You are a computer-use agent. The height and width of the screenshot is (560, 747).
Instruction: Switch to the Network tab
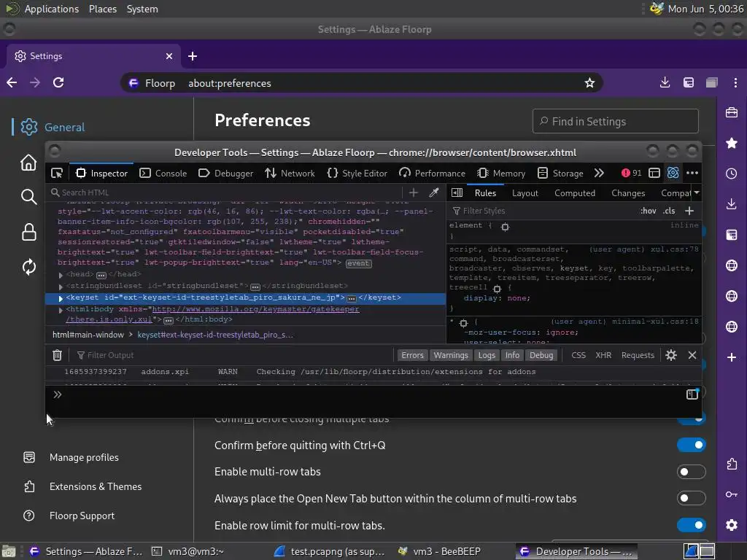pos(290,174)
